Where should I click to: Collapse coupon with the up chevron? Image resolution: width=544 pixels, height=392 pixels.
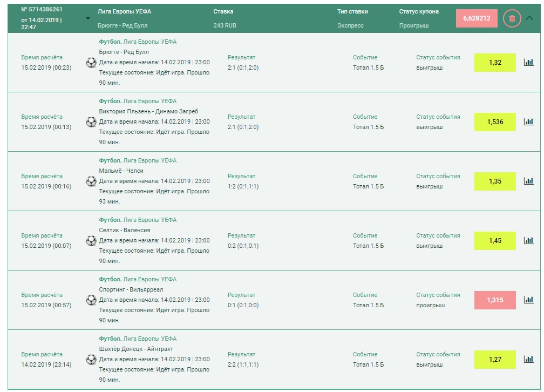point(529,18)
